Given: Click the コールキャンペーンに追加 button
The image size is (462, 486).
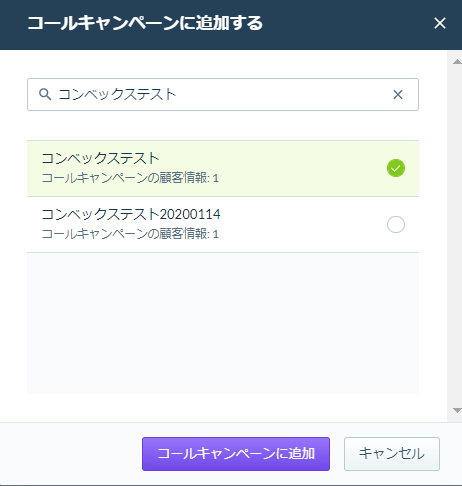Looking at the screenshot, I should pos(236,454).
